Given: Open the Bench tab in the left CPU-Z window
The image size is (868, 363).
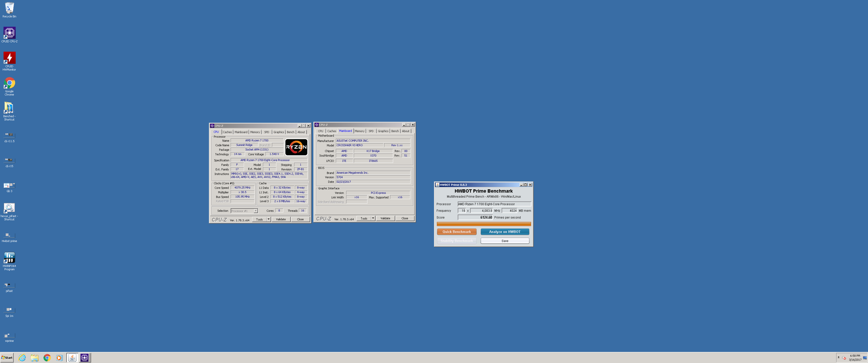Looking at the screenshot, I should (x=290, y=132).
